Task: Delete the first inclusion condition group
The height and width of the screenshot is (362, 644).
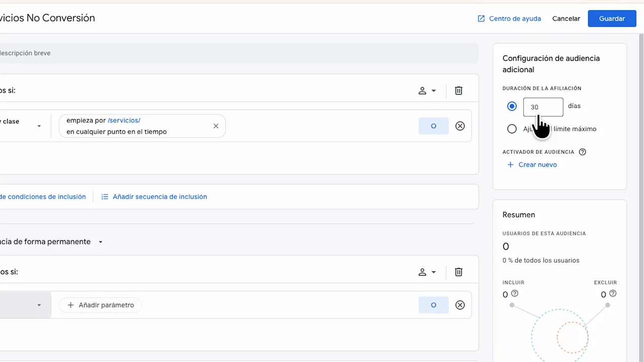Action: (458, 91)
